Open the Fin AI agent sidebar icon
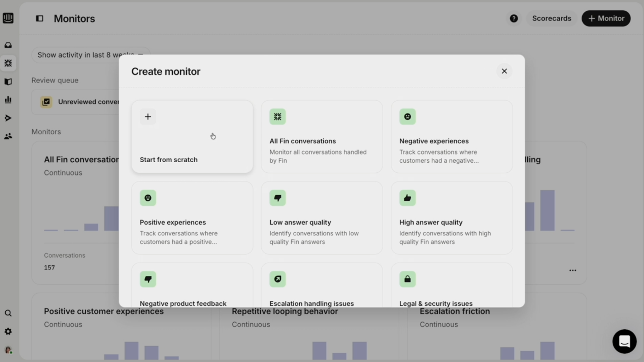Image resolution: width=644 pixels, height=362 pixels. (8, 63)
